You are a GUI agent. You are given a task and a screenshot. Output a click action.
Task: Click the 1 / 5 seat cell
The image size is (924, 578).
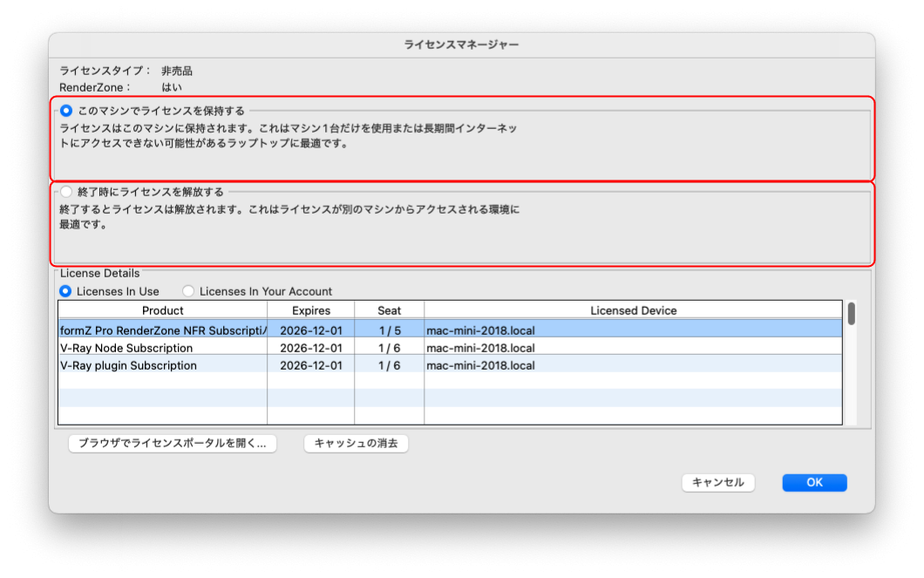[389, 330]
